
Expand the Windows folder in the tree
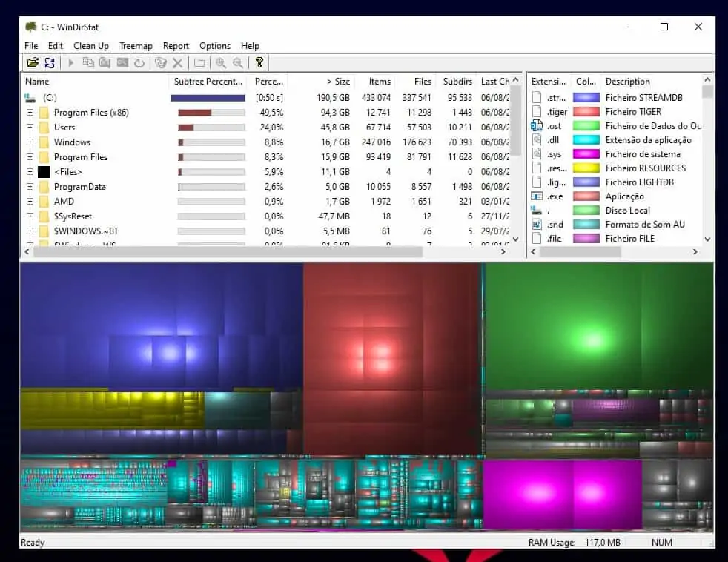click(29, 142)
